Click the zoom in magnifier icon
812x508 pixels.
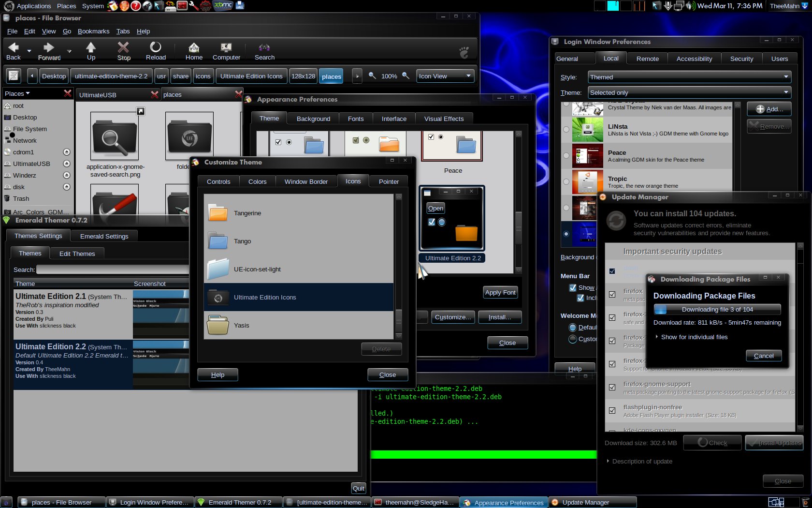(406, 76)
